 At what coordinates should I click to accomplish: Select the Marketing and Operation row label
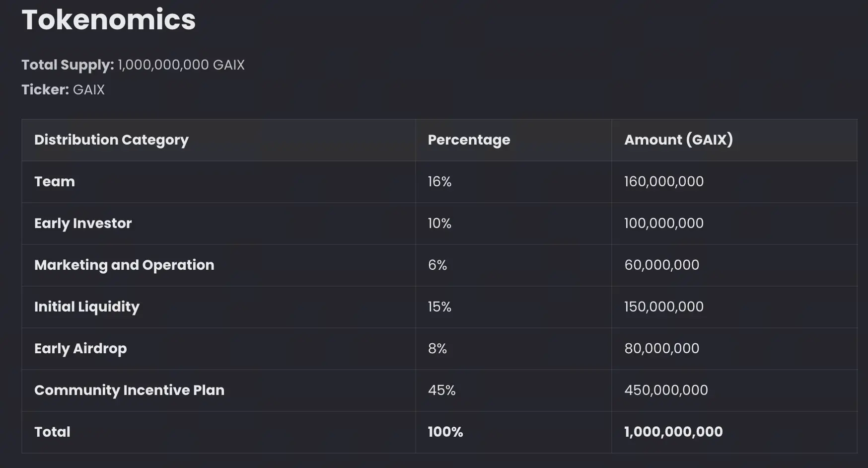pyautogui.click(x=124, y=265)
